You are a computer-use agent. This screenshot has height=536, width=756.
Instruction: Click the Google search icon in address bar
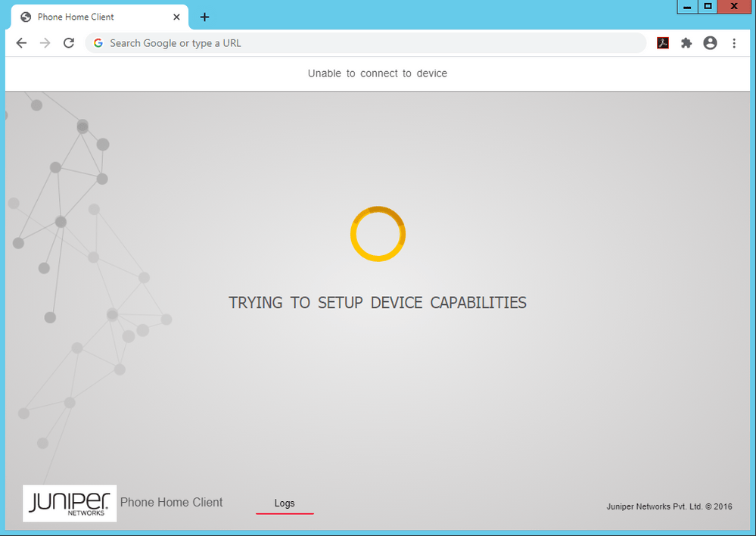pos(98,43)
